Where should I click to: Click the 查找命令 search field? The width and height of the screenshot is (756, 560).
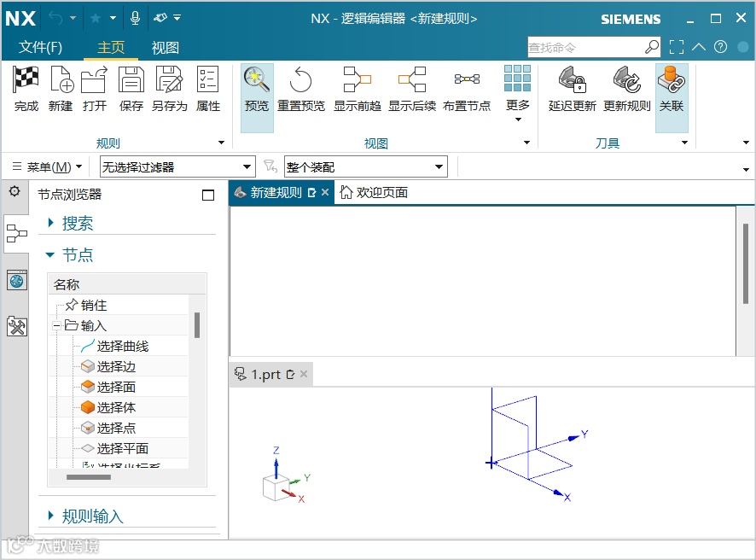pyautogui.click(x=586, y=47)
